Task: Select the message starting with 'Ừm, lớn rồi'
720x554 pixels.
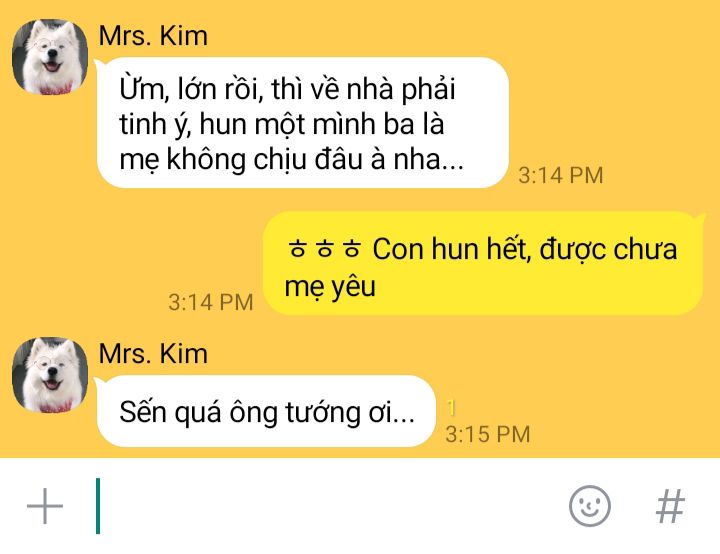Action: [302, 123]
